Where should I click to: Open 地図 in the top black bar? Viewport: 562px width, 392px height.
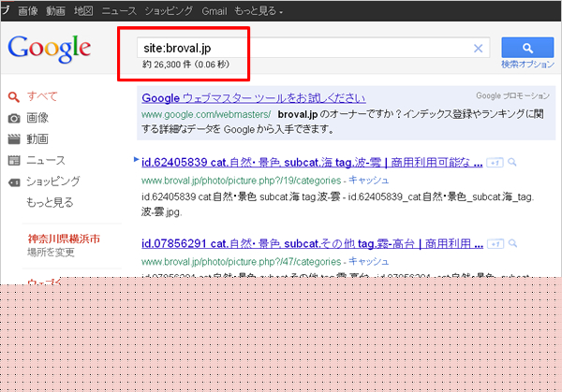click(83, 11)
